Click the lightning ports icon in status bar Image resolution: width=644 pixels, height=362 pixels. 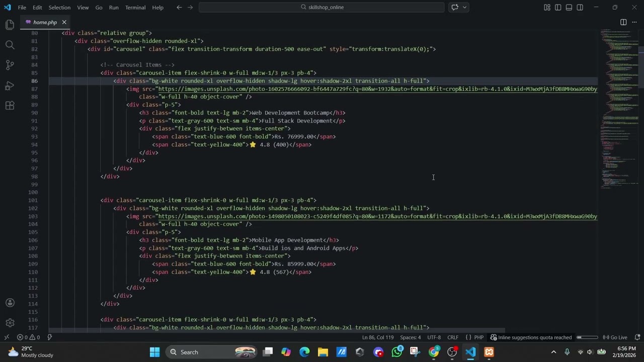[50, 337]
